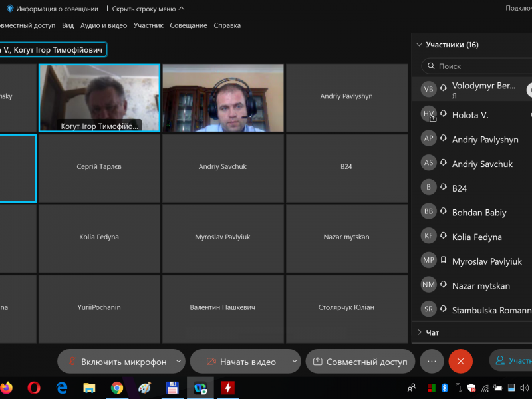Click the MP avatar of Myroslav Pavlyiuk

click(x=429, y=261)
